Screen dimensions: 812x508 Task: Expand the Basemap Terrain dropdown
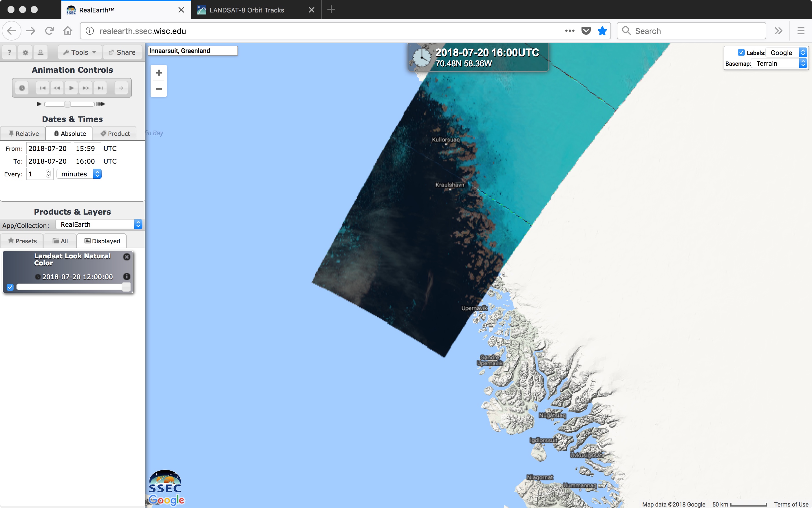[x=779, y=63]
